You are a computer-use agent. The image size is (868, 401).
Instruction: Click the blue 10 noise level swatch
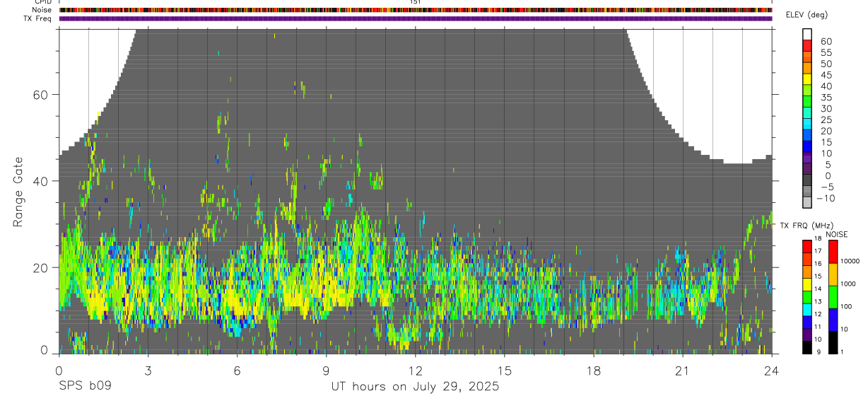[x=833, y=319]
